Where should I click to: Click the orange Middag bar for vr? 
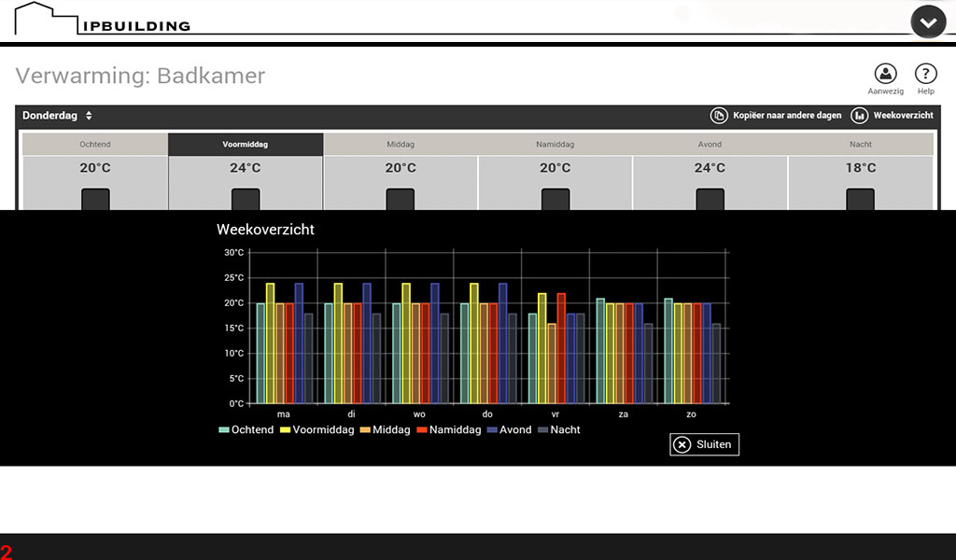coord(552,364)
